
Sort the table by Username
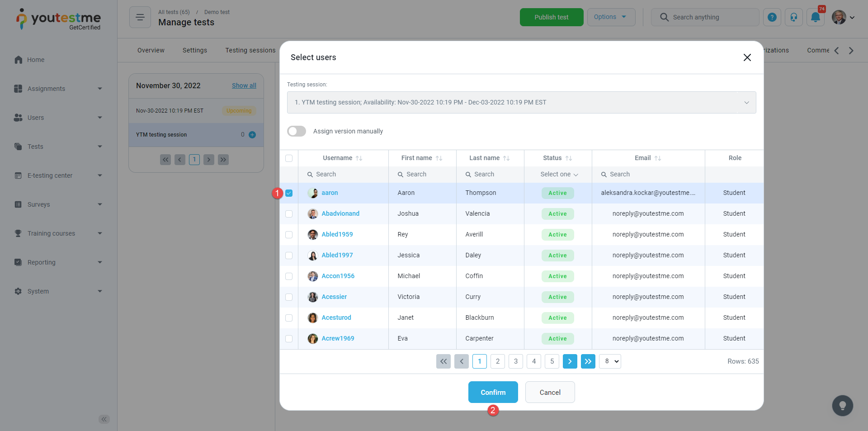click(x=359, y=158)
